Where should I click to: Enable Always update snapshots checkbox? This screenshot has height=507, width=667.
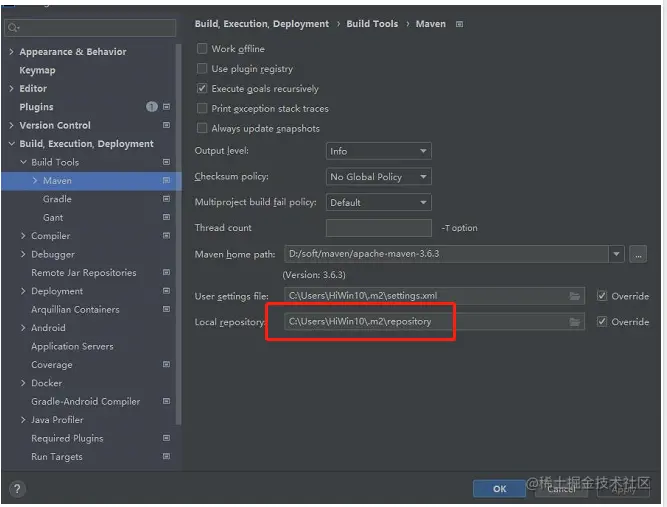pyautogui.click(x=202, y=128)
